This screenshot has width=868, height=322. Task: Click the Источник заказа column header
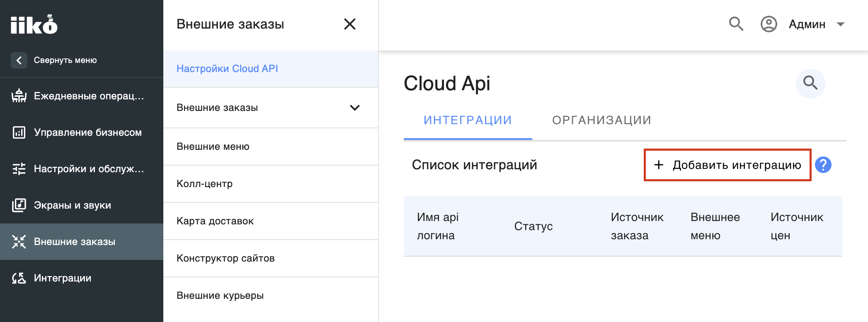tap(637, 226)
